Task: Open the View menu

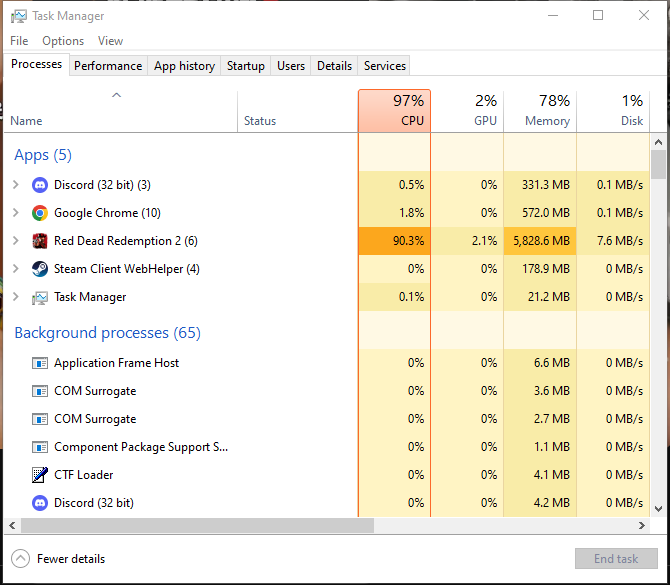Action: 110,41
